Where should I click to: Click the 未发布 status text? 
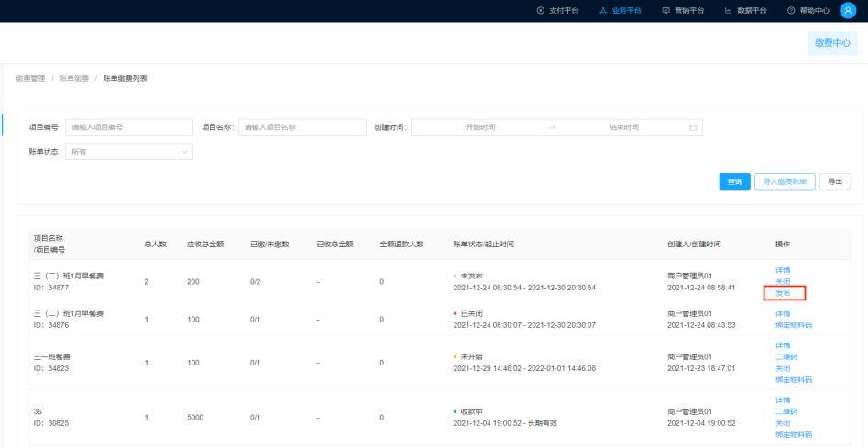472,276
